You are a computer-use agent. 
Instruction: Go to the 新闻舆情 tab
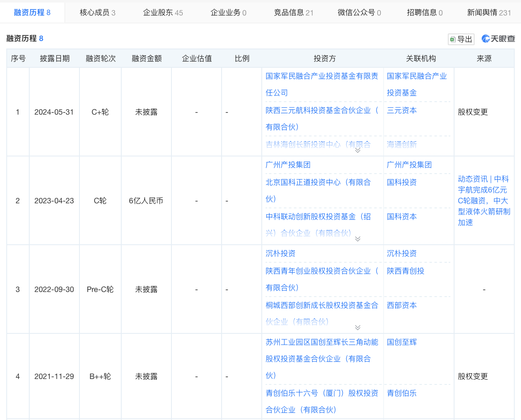pos(488,13)
